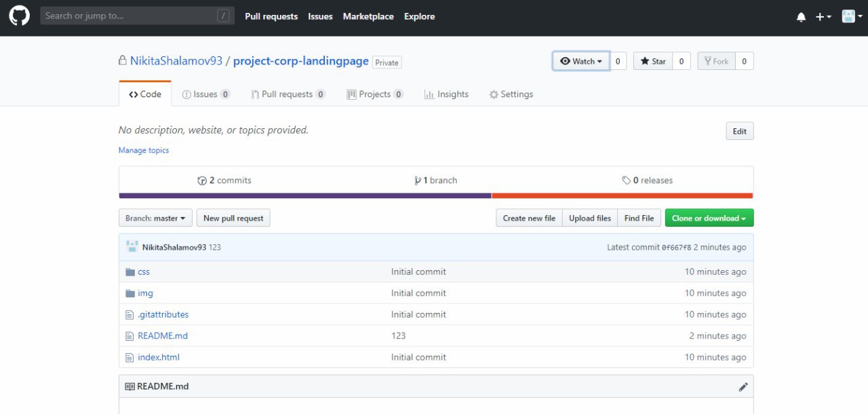
Task: Switch to the repository Pull requests tab
Action: coord(288,94)
